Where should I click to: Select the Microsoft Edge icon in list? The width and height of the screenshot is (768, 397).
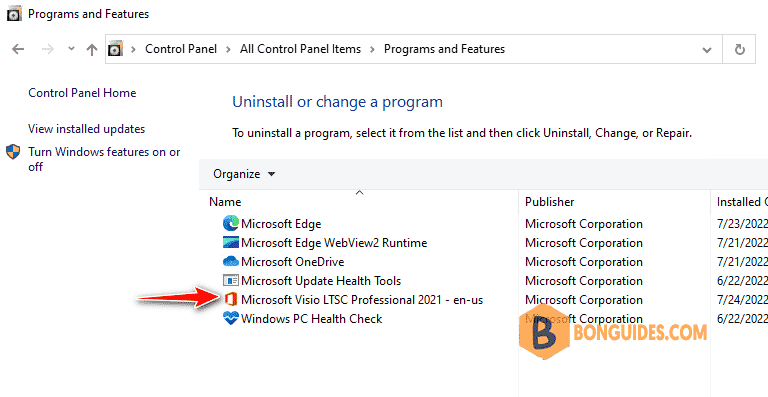coord(230,224)
